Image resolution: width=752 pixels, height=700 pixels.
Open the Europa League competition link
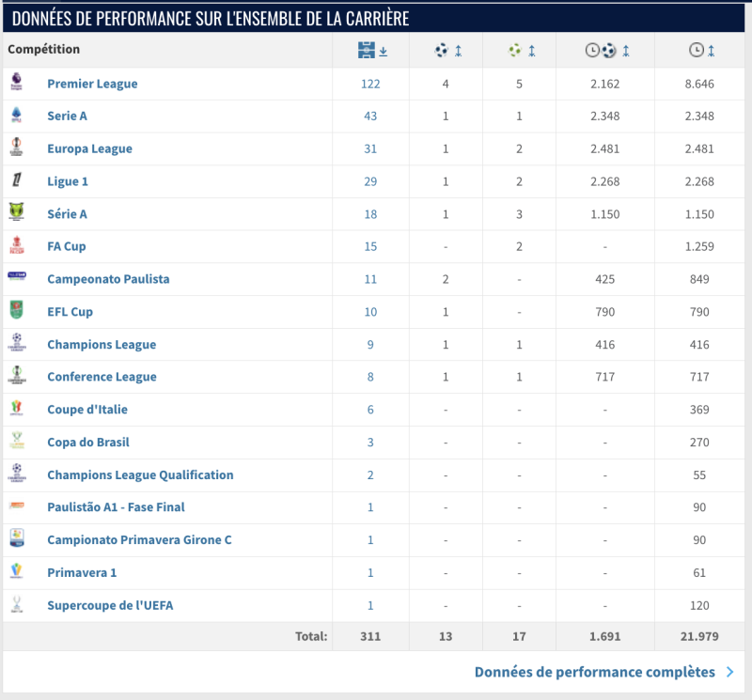point(89,148)
